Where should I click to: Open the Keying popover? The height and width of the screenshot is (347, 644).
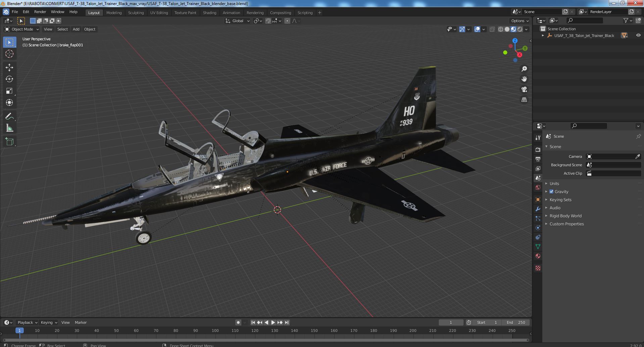click(49, 322)
